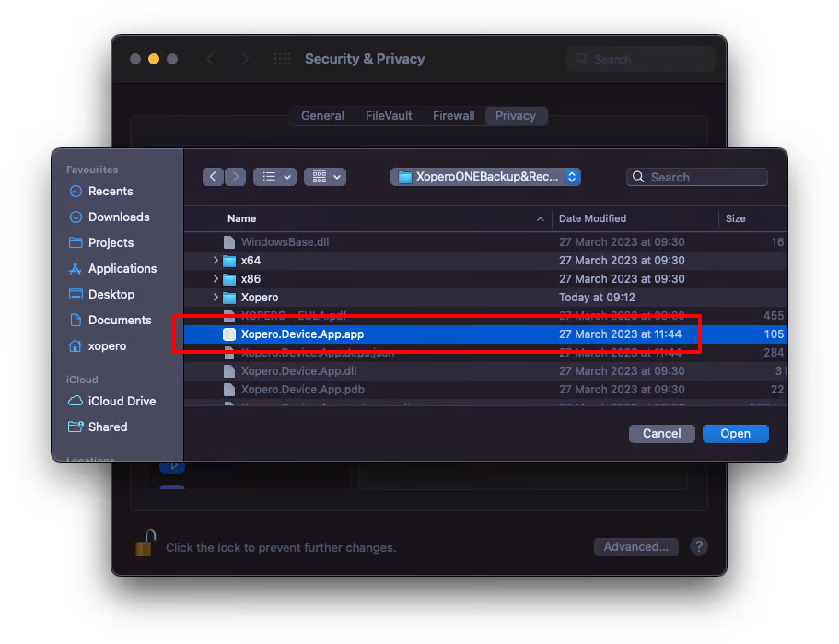Expand the x64 folder

(216, 260)
